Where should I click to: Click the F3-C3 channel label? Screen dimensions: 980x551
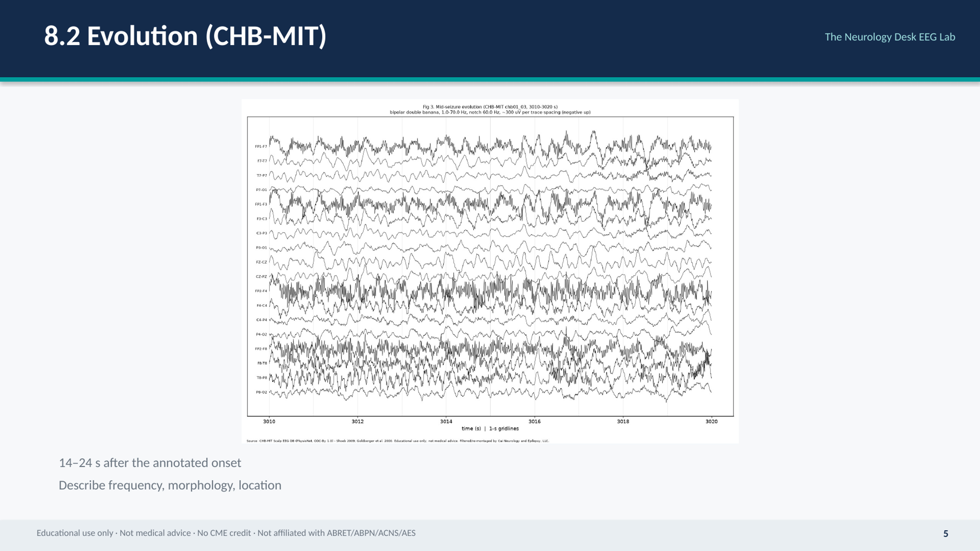coord(262,219)
